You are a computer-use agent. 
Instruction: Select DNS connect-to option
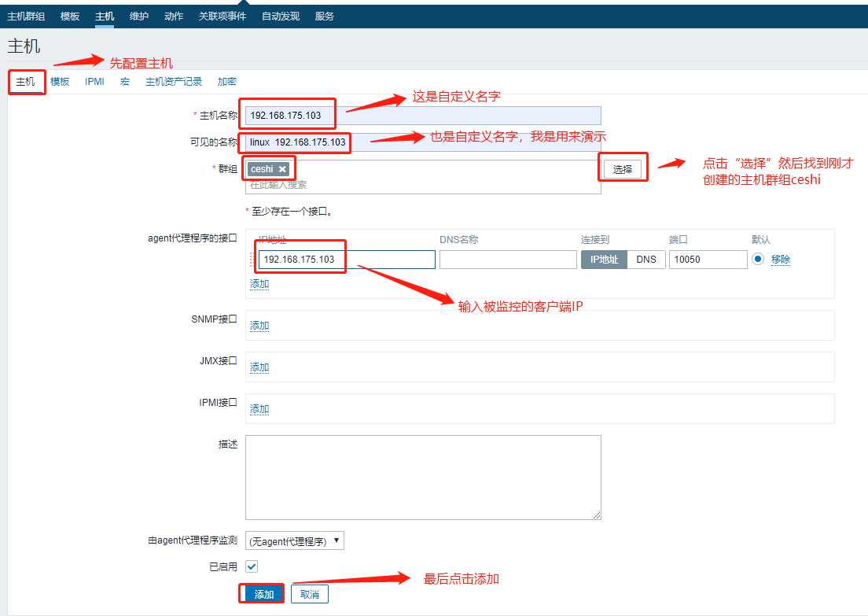(x=646, y=260)
